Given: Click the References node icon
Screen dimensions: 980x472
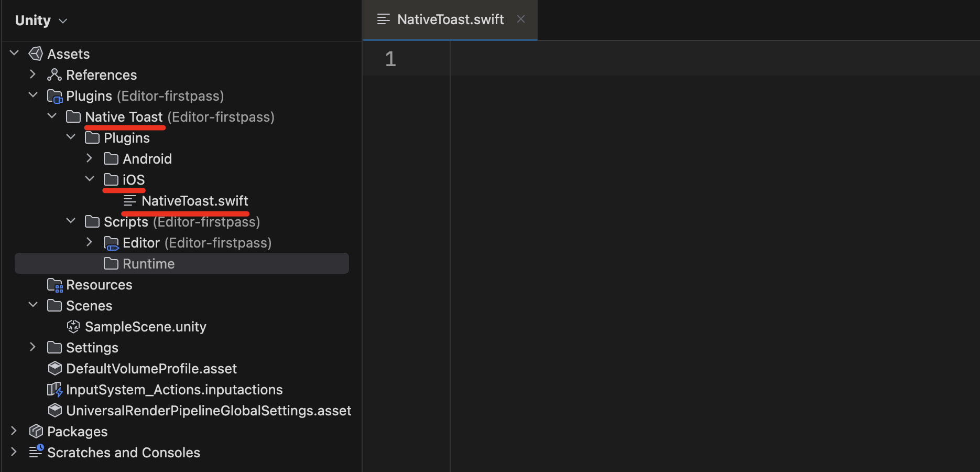Looking at the screenshot, I should (x=55, y=75).
